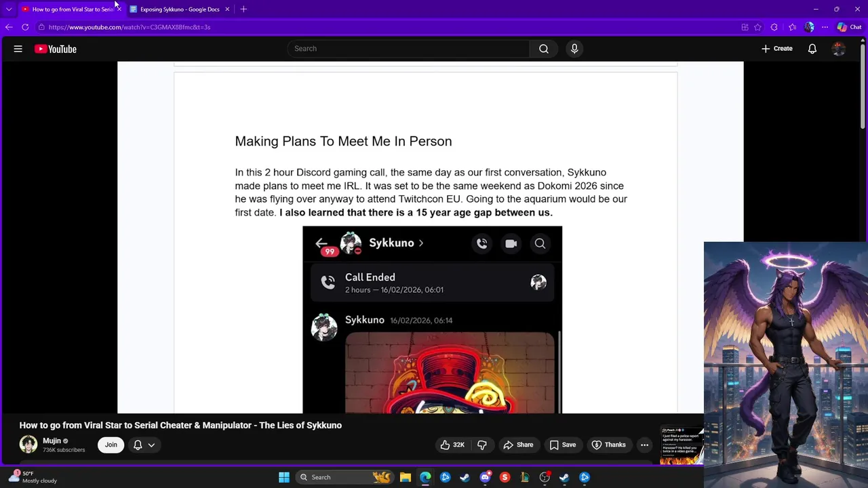Open the browser profile avatar
Screen dimensions: 868x488
[809, 27]
